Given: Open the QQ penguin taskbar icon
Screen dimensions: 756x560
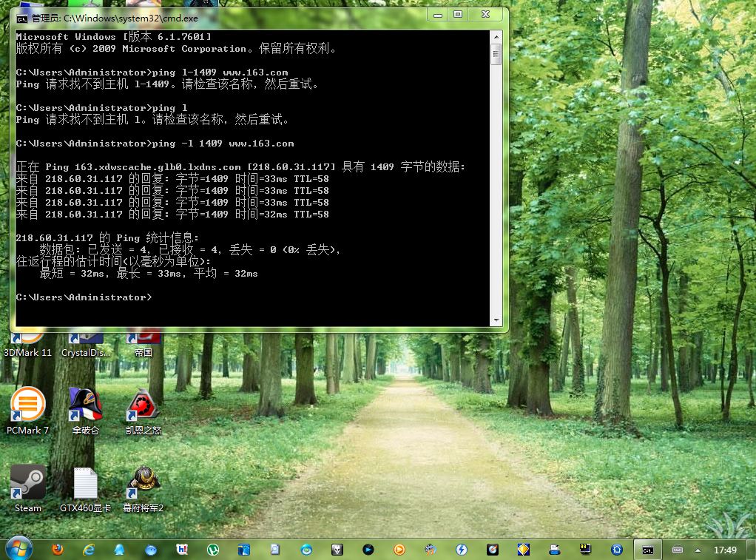Looking at the screenshot, I should tap(119, 550).
